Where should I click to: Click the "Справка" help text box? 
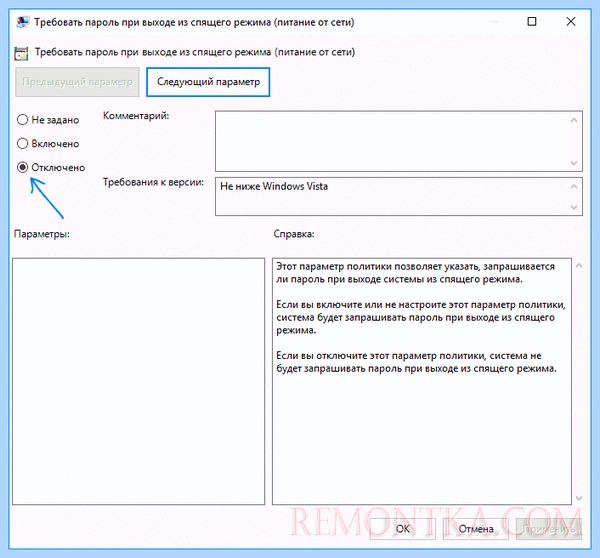(422, 381)
